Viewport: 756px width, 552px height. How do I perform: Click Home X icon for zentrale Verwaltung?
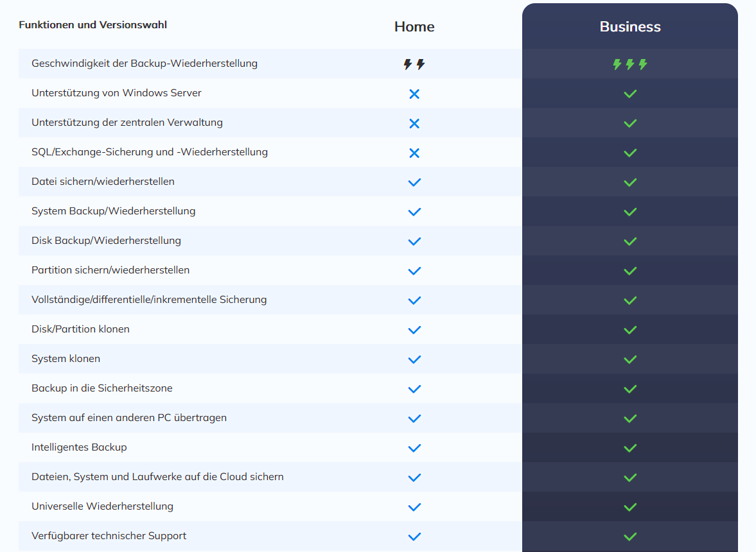point(414,123)
